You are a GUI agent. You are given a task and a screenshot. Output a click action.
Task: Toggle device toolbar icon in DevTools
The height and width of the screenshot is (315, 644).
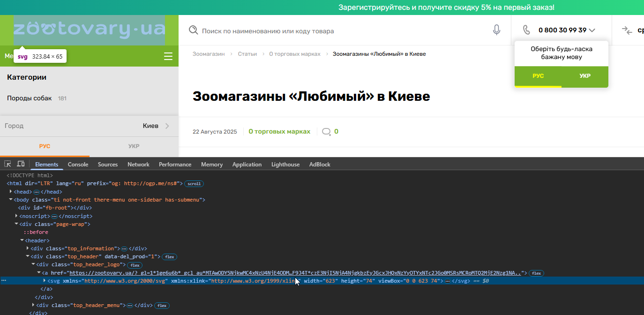pos(21,164)
